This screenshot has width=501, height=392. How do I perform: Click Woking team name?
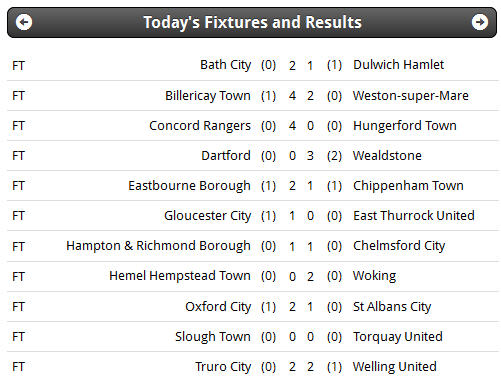coord(374,276)
